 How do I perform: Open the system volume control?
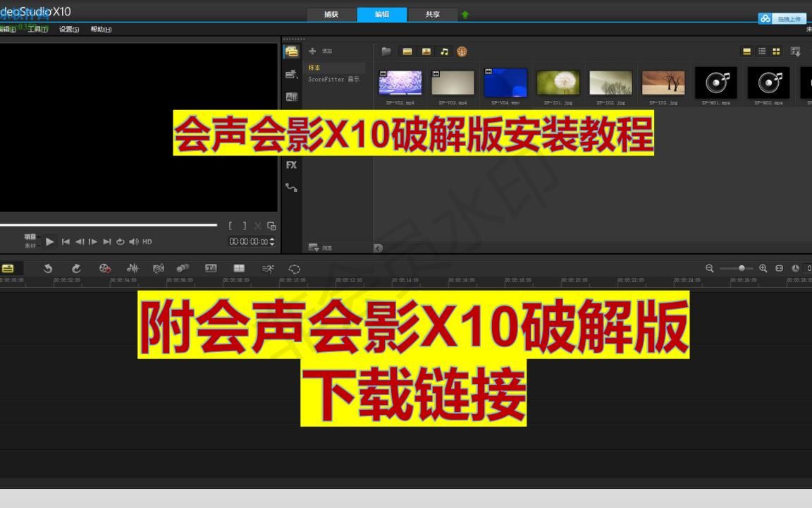(134, 242)
